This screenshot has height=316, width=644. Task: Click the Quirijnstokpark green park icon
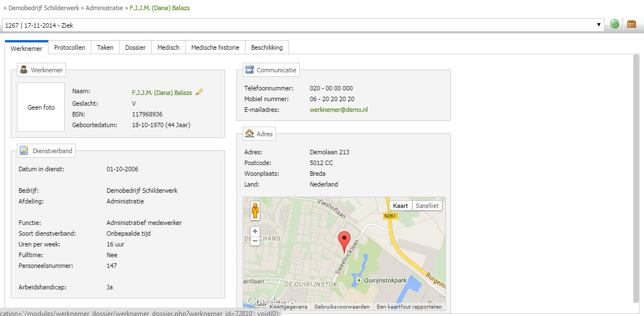(359, 280)
